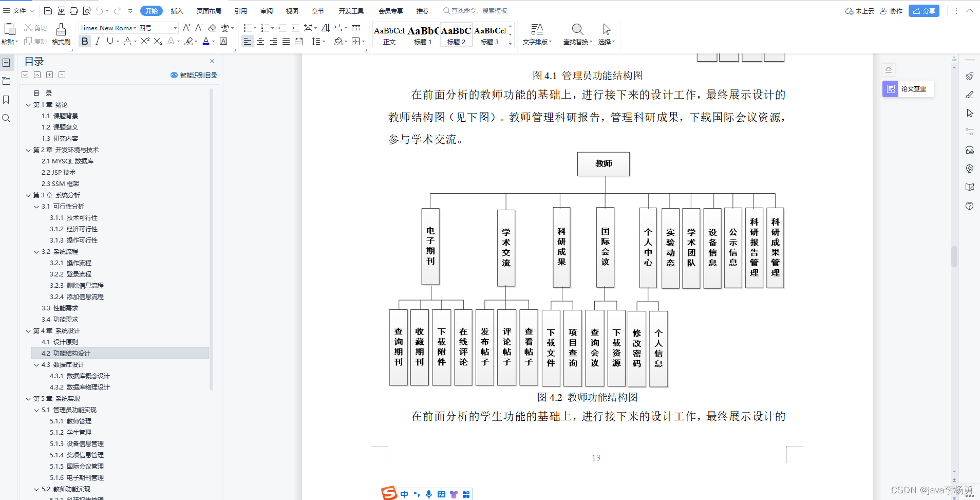980x500 pixels.
Task: Open the borders dropdown arrow
Action: 364,42
